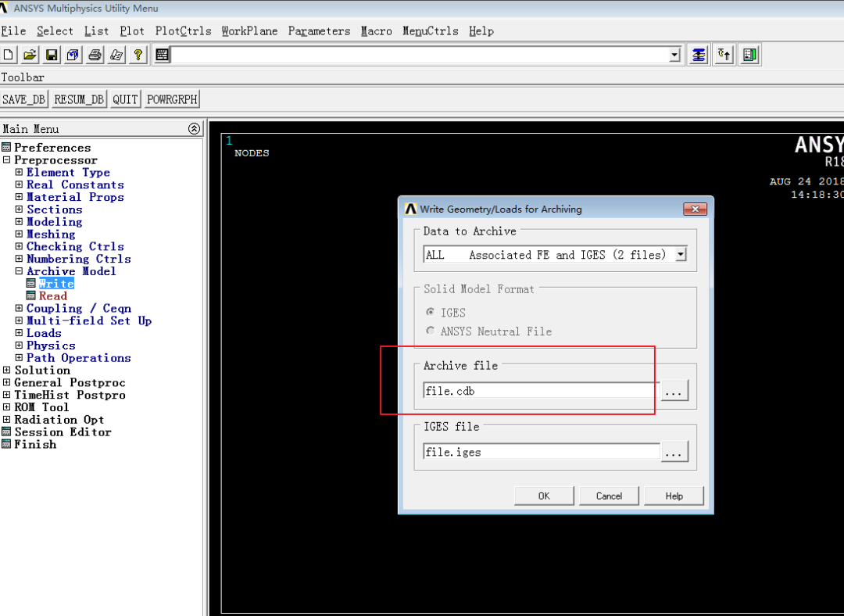Click the SAVE_DB toolbar button
This screenshot has height=616, width=844.
coord(24,99)
